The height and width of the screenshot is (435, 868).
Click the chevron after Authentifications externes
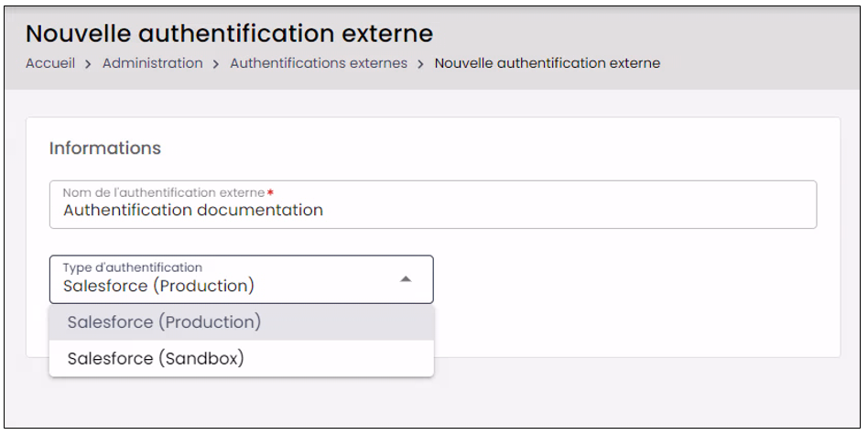pyautogui.click(x=420, y=64)
